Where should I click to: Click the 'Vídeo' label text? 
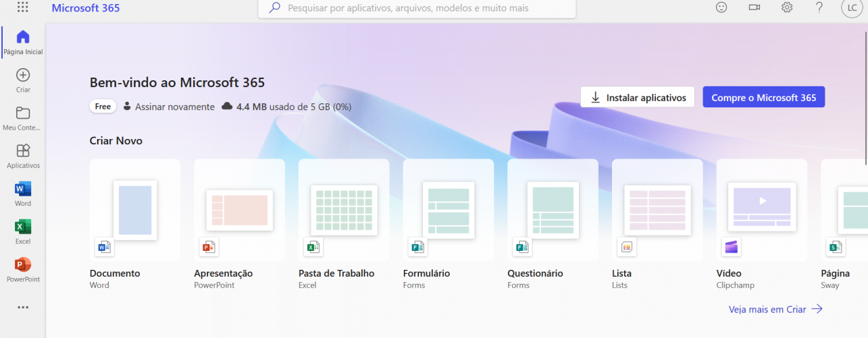(x=729, y=273)
